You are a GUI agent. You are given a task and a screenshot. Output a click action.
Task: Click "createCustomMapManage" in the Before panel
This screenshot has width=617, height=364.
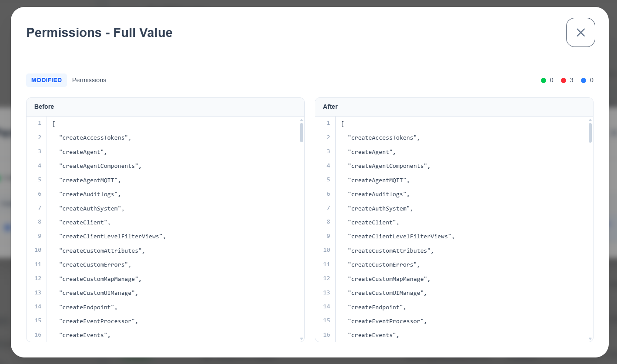click(100, 279)
